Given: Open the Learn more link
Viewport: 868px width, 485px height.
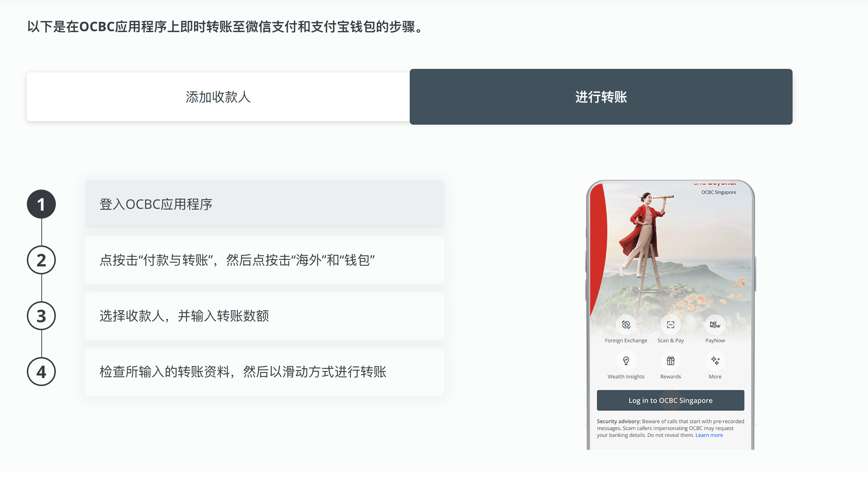Looking at the screenshot, I should 708,435.
